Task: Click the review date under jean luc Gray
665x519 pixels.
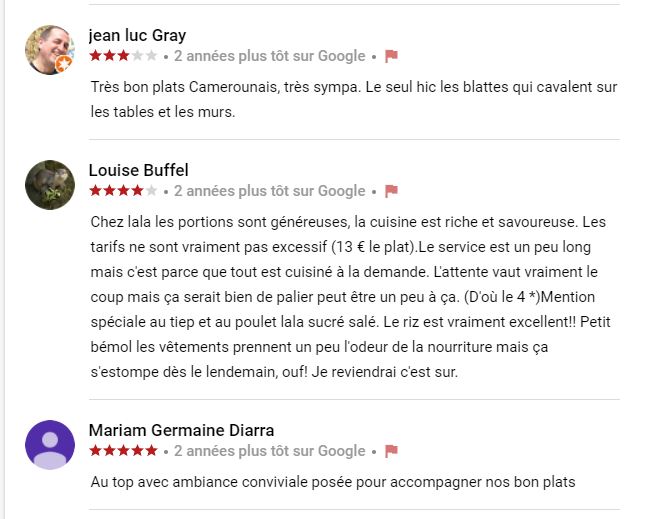Action: 270,56
